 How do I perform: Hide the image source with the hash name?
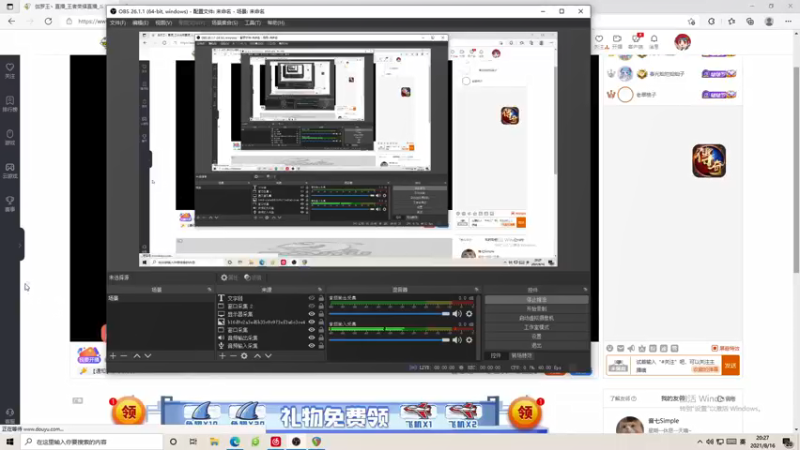click(311, 322)
